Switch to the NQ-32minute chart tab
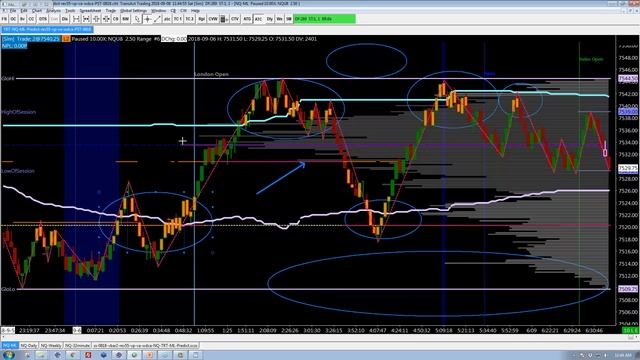 click(x=77, y=346)
